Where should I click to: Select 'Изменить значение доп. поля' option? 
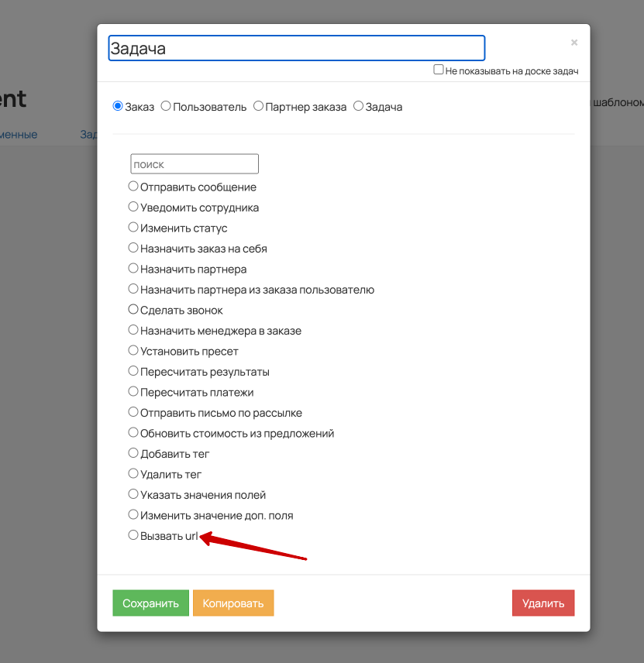coord(133,514)
